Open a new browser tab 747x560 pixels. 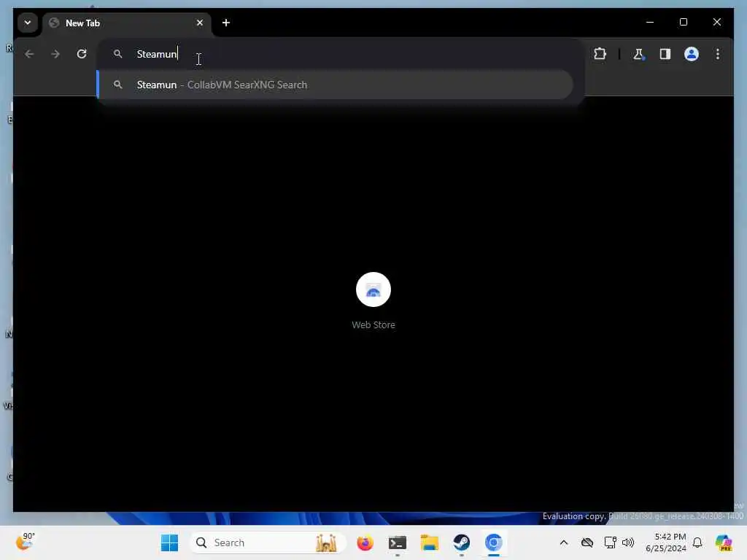pyautogui.click(x=226, y=23)
